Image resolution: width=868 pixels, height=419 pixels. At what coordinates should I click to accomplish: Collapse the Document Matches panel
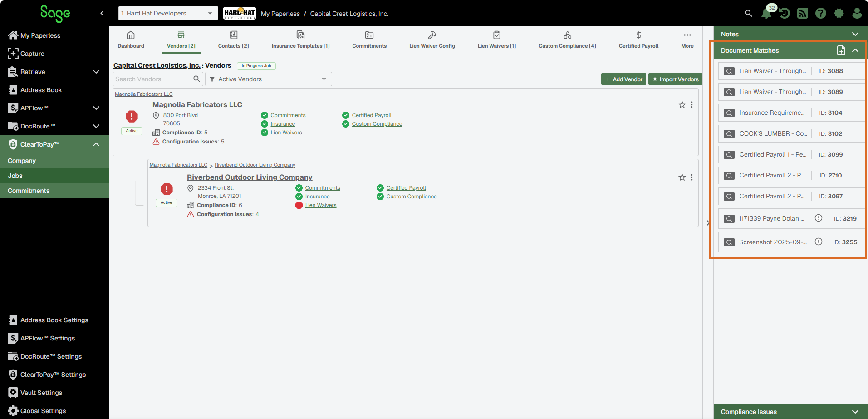pos(855,50)
